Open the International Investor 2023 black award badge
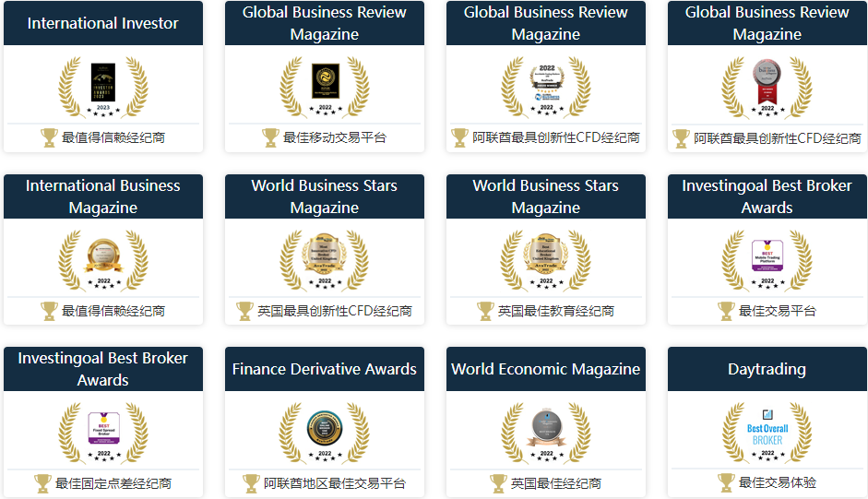Screen dimensions: 868x499 pyautogui.click(x=103, y=81)
